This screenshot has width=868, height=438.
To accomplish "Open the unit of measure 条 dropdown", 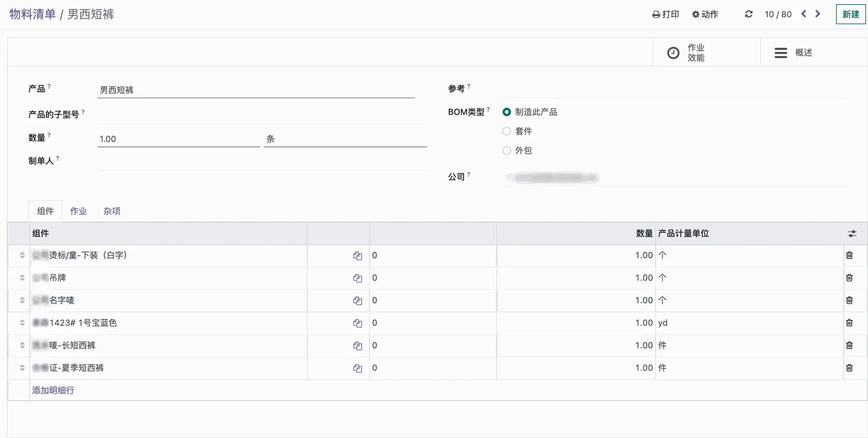I will point(344,139).
